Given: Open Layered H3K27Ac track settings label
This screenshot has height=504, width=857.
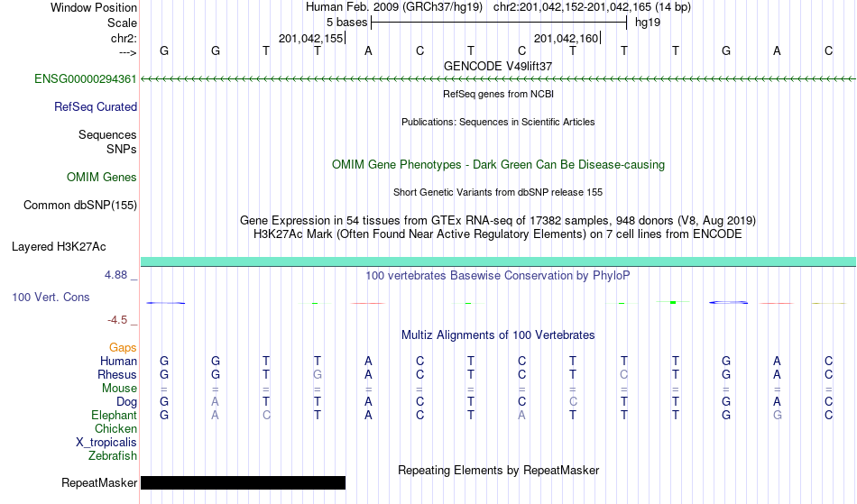Looking at the screenshot, I should [x=59, y=247].
